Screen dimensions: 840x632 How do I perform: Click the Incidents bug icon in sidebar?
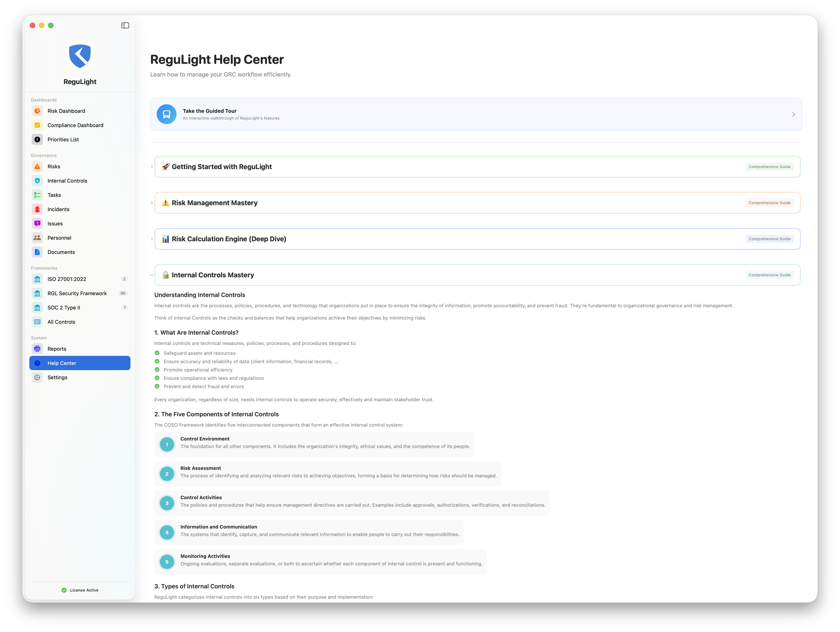click(37, 209)
